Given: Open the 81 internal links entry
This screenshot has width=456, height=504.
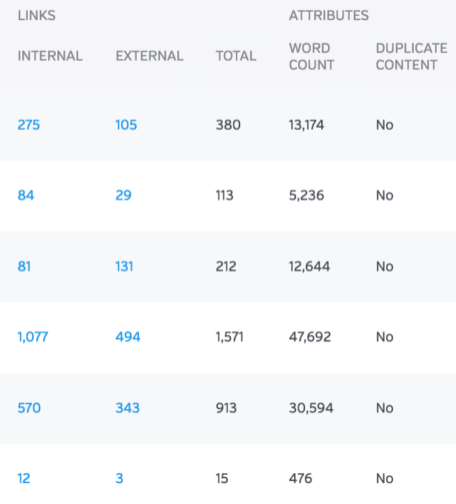Looking at the screenshot, I should [24, 266].
